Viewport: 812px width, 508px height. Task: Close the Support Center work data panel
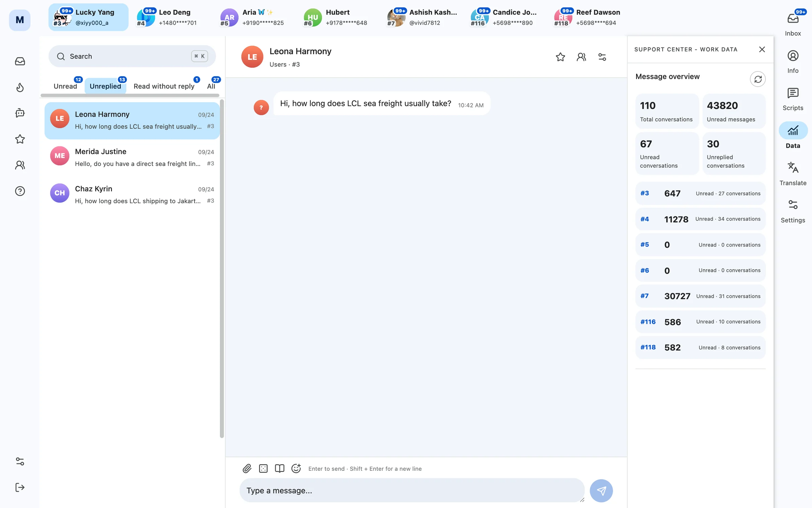coord(762,49)
